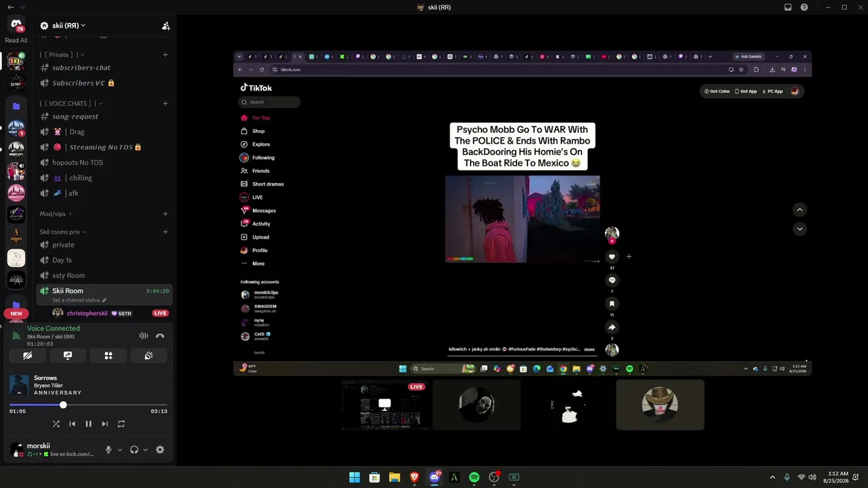Open the Windows Start menu
868x488 pixels.
click(355, 478)
